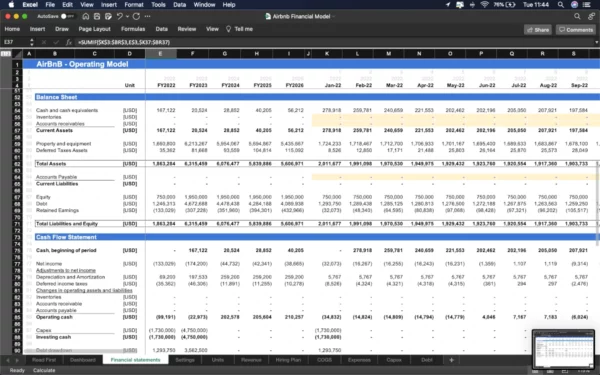Open the Capex sheet tab

(394, 360)
